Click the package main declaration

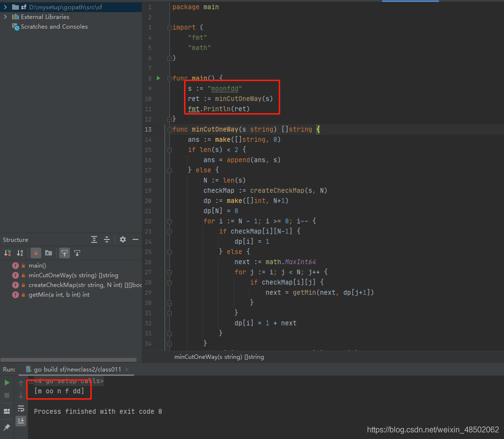click(195, 7)
